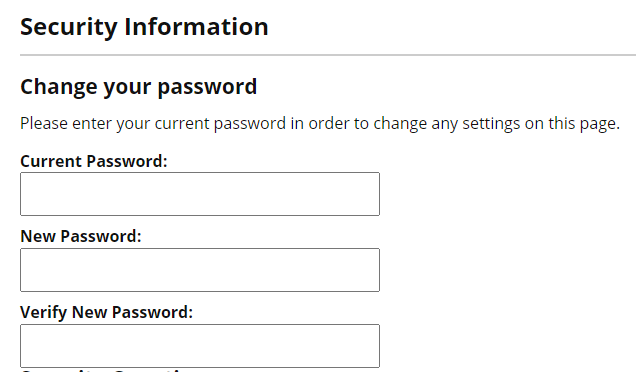The height and width of the screenshot is (372, 636).
Task: Click the Security Information page heading
Action: pos(144,27)
